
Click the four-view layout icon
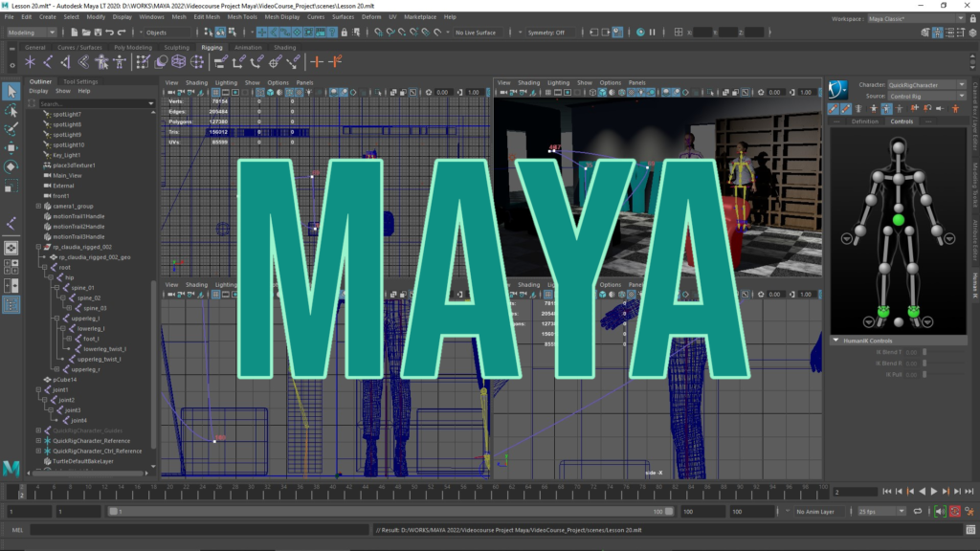11,267
